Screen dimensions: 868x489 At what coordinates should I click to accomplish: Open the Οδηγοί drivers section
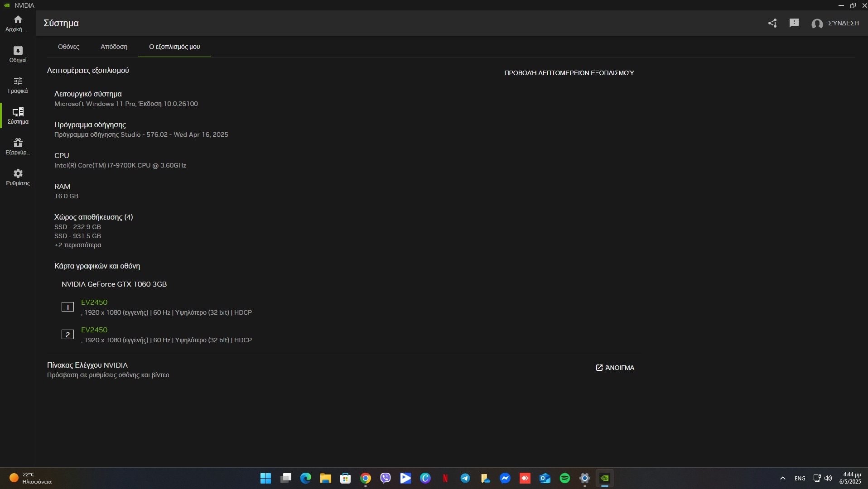[x=18, y=54]
